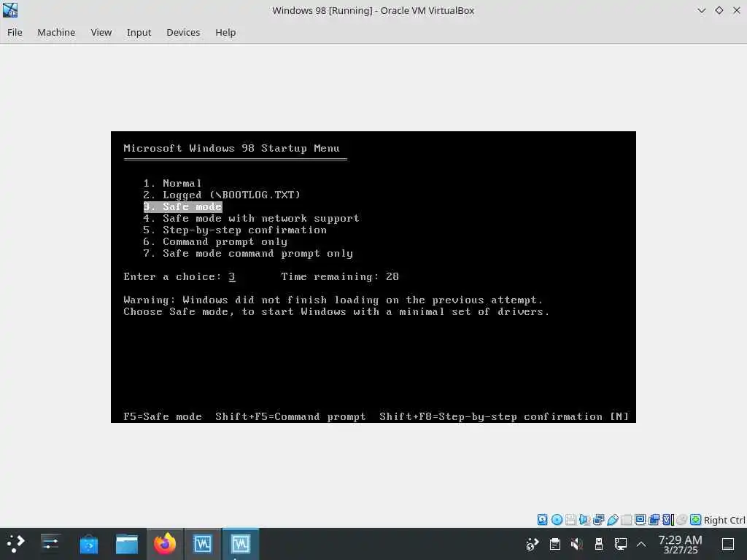
Task: Click the grayed shared folders status icon
Action: [626, 519]
